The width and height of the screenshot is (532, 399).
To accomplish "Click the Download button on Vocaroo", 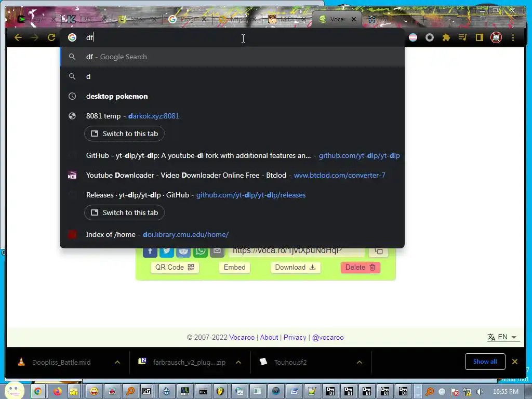I will [x=296, y=268].
